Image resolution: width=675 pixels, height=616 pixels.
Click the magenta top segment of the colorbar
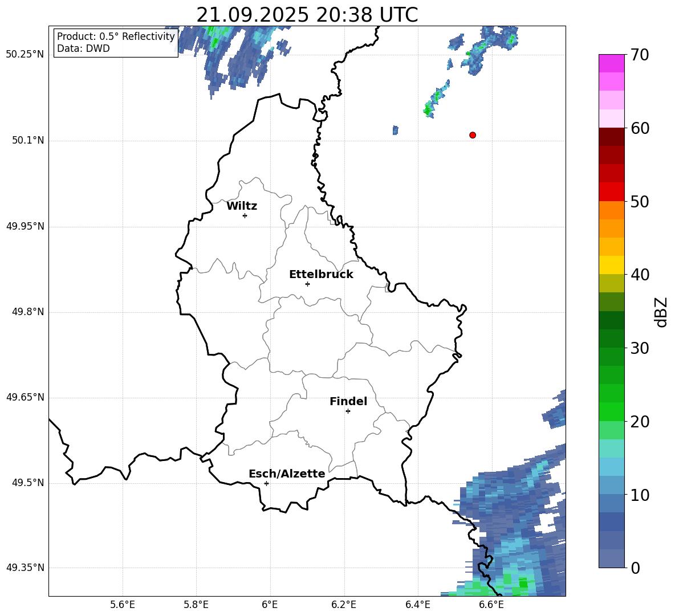(x=611, y=63)
